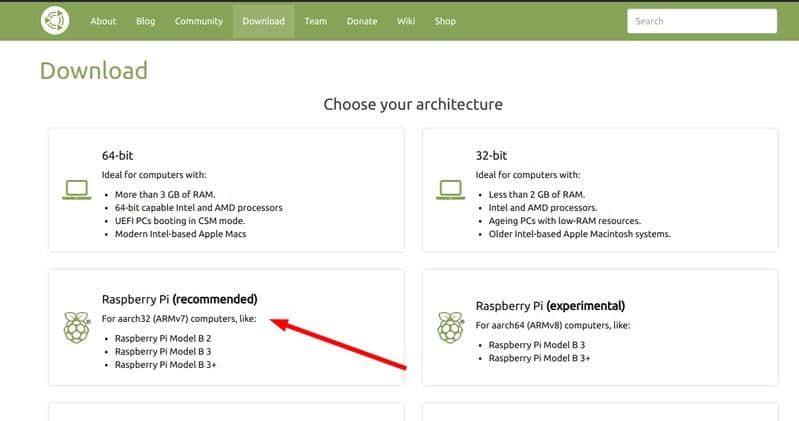This screenshot has width=799, height=421.
Task: Select Raspberry Pi (recommended) heading
Action: [179, 299]
